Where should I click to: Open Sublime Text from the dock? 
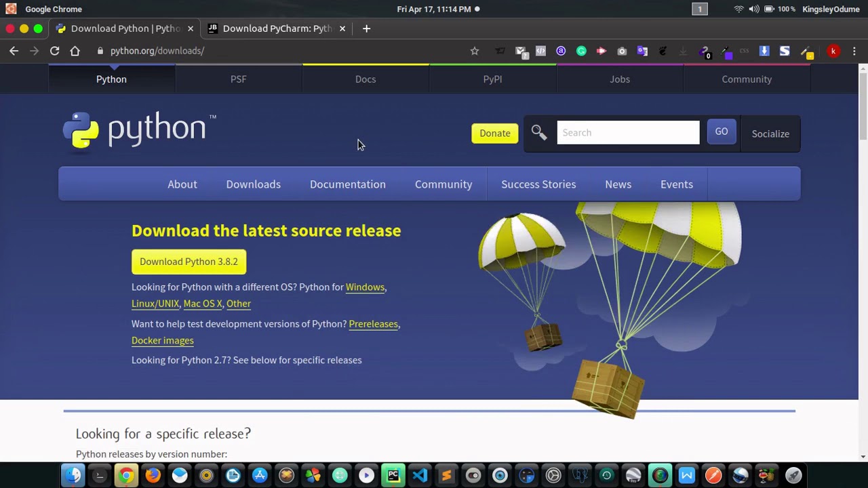tap(446, 475)
